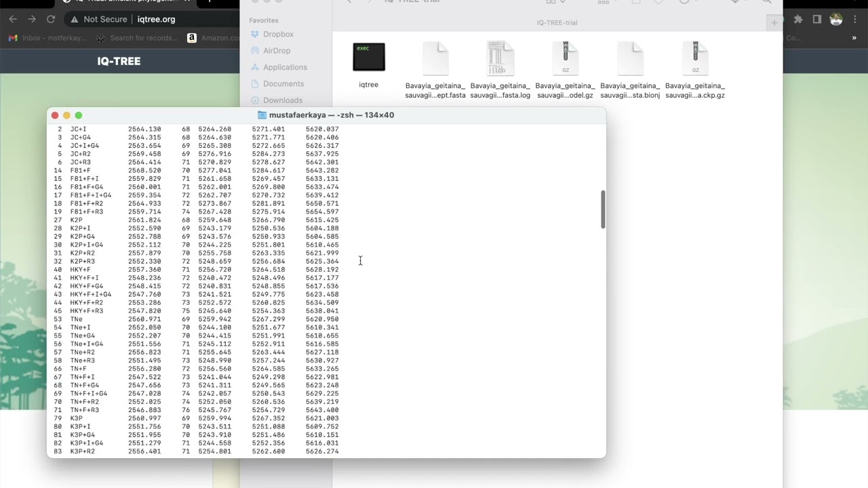Screen dimensions: 868x488
Task: Focus the iqtree.org address bar
Action: (156, 19)
